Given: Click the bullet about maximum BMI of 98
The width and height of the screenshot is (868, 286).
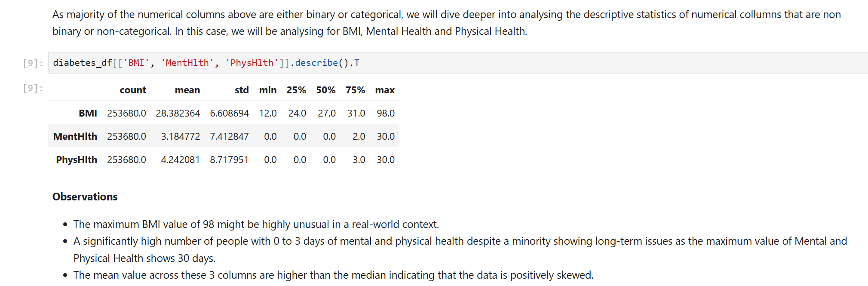Looking at the screenshot, I should tap(256, 224).
